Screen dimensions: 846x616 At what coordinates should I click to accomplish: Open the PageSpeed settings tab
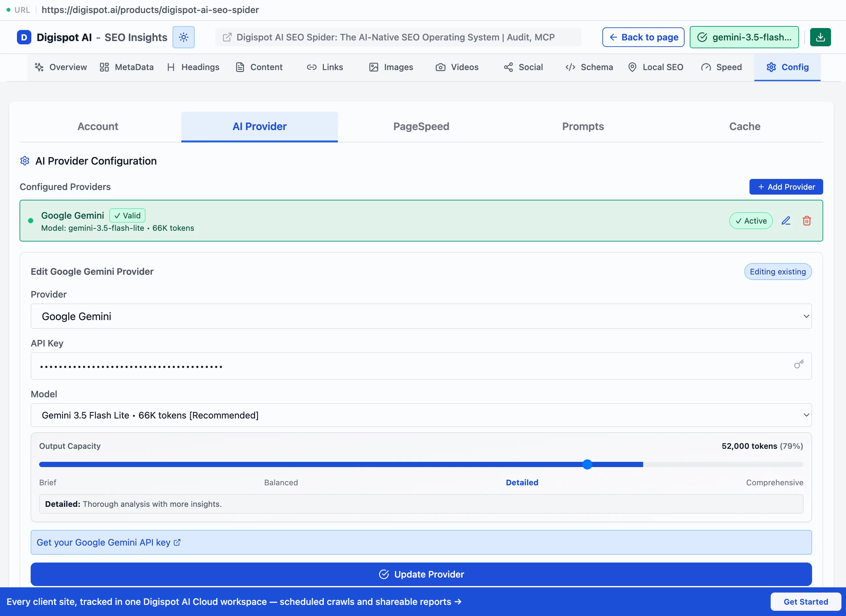tap(421, 127)
